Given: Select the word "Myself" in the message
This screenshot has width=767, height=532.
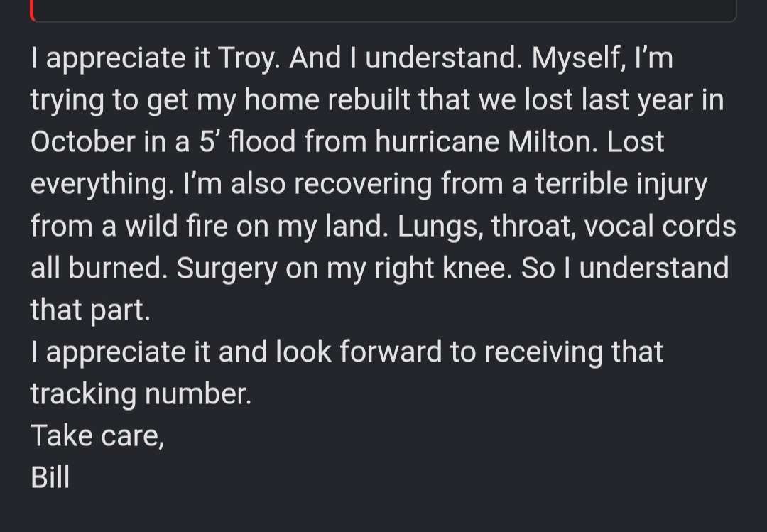Looking at the screenshot, I should pyautogui.click(x=578, y=59).
